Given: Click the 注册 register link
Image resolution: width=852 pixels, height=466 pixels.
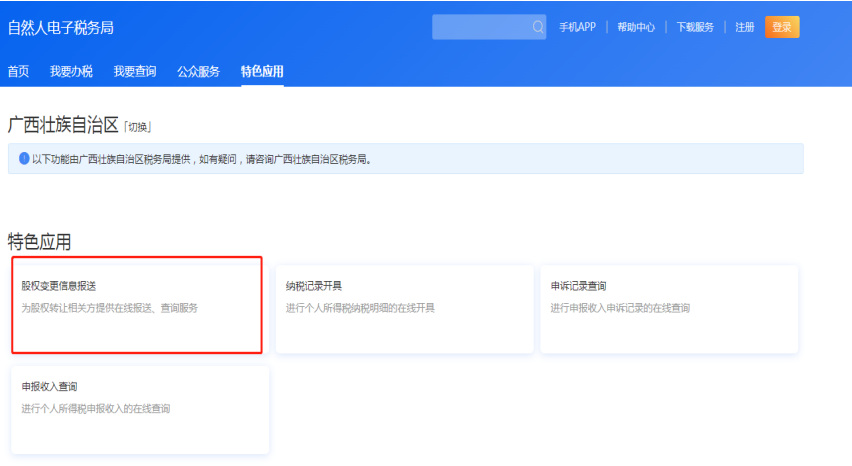Looking at the screenshot, I should [745, 27].
